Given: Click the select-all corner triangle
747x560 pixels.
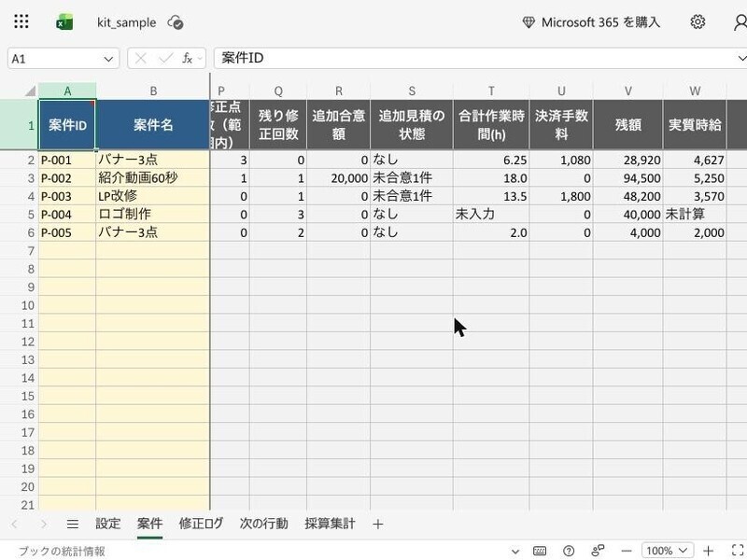Looking at the screenshot, I should click(30, 91).
